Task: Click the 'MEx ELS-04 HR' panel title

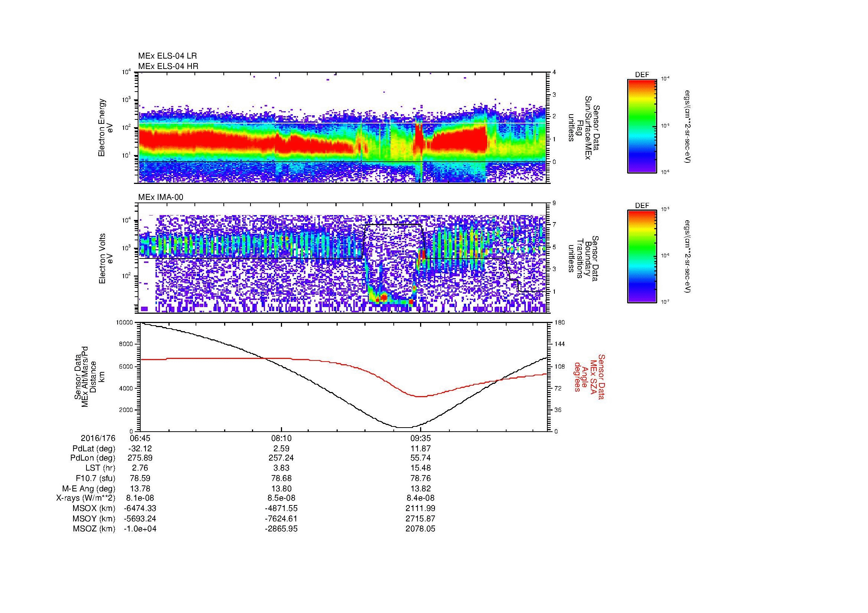Action: pyautogui.click(x=168, y=66)
